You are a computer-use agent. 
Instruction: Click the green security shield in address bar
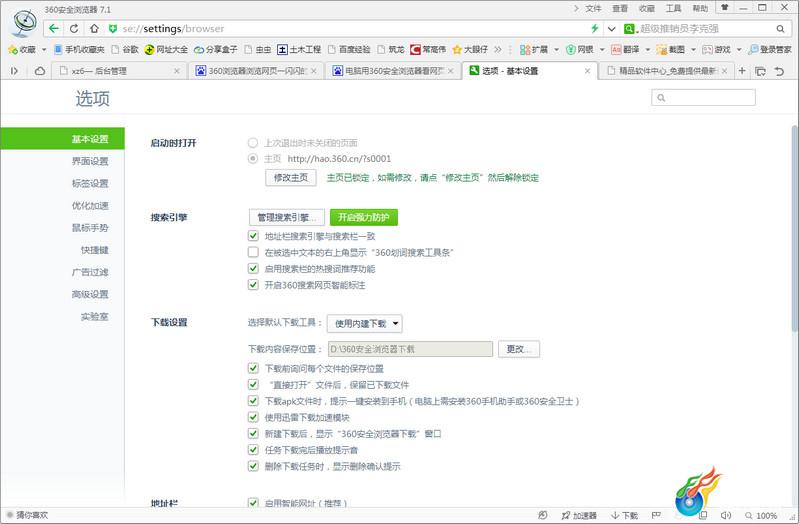113,29
